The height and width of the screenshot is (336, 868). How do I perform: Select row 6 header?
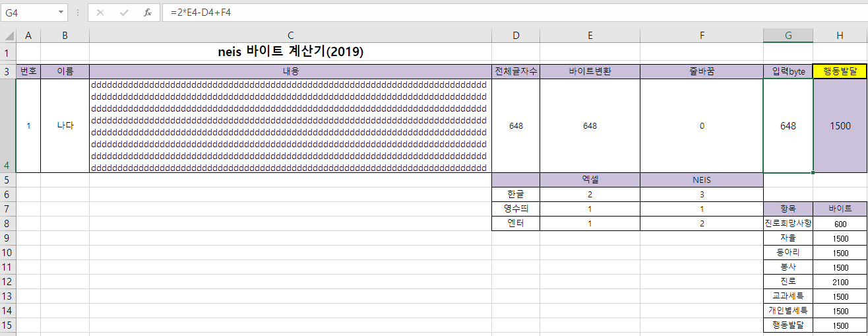[8, 195]
